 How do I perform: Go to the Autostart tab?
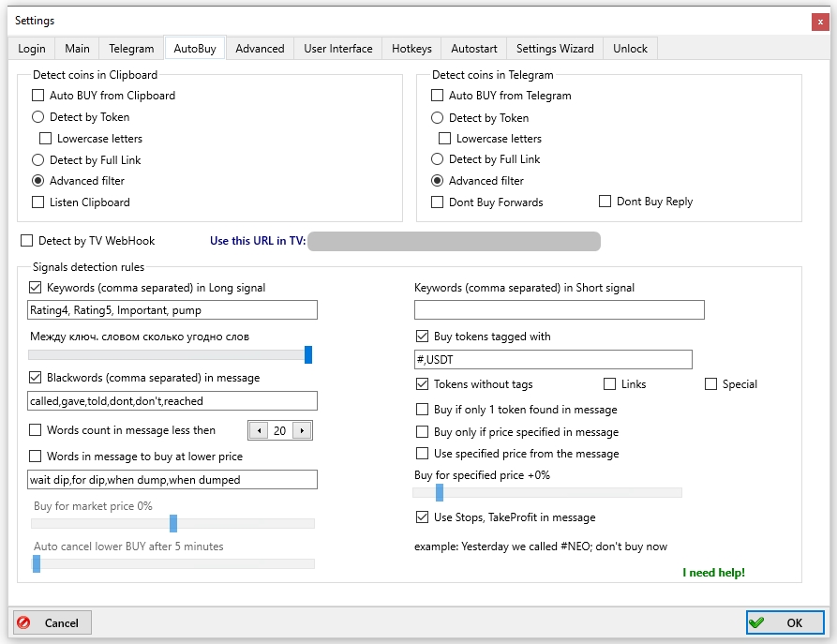474,49
